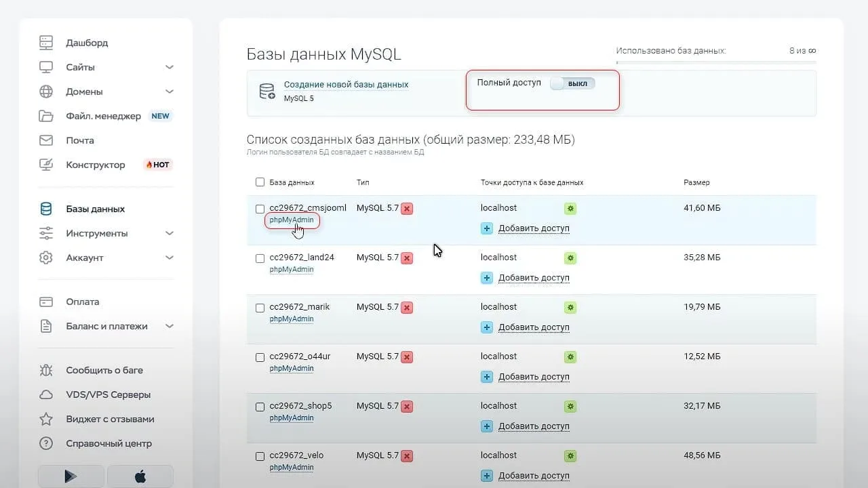Check the cc29672_velo row checkbox

[260, 456]
